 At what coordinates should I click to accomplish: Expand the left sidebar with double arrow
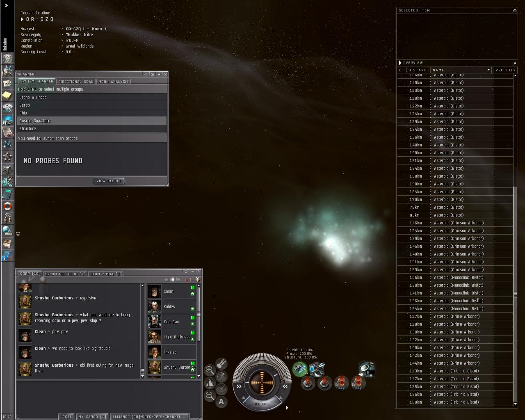(6, 6)
